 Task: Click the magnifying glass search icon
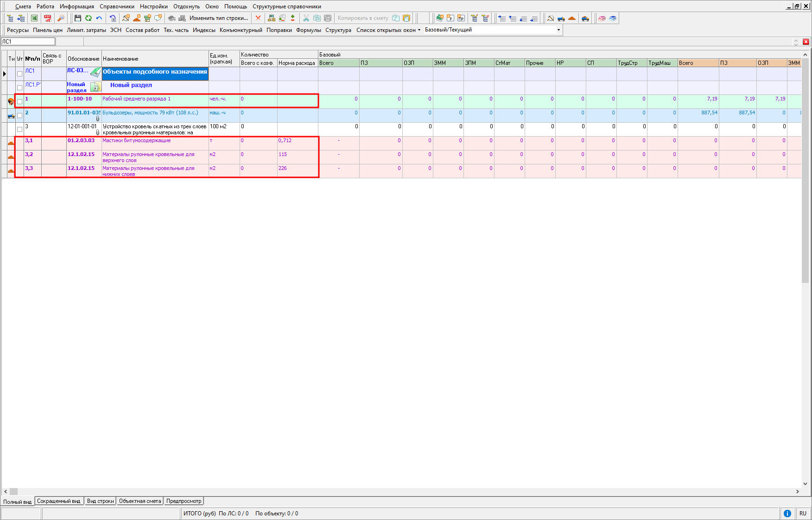[61, 18]
